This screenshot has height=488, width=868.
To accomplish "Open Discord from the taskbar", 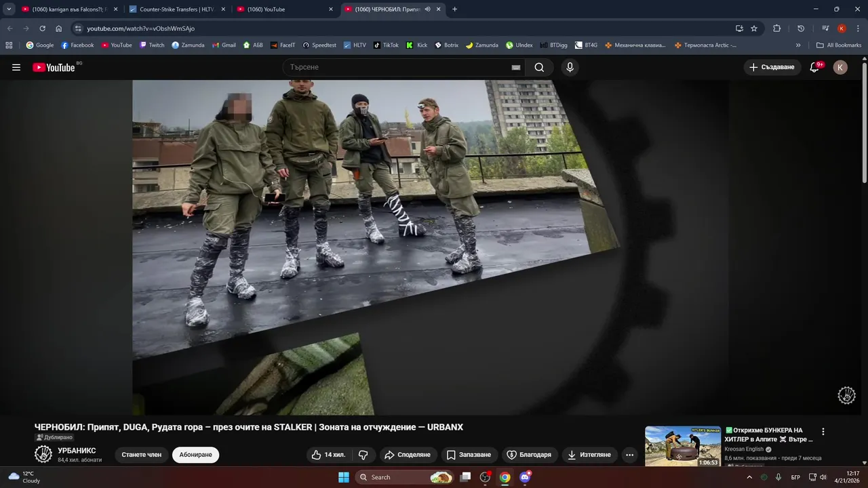I will [524, 477].
